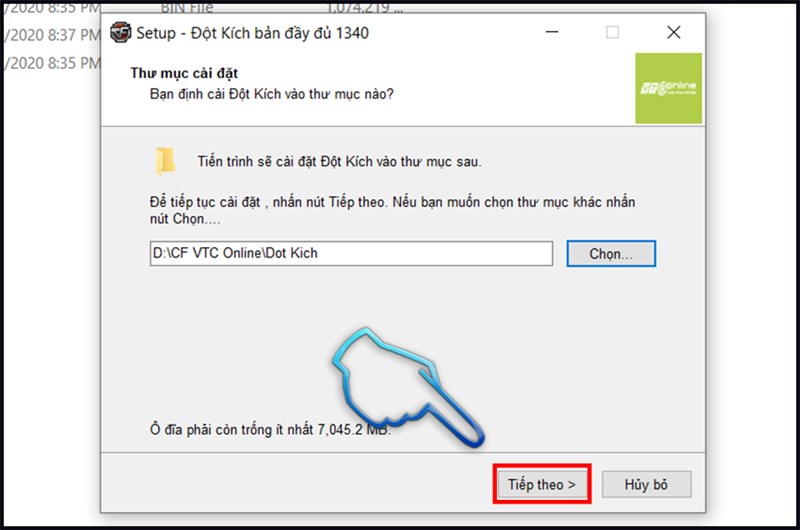Click the green VTC Online logo
Screen dimensions: 800x530
(x=668, y=88)
